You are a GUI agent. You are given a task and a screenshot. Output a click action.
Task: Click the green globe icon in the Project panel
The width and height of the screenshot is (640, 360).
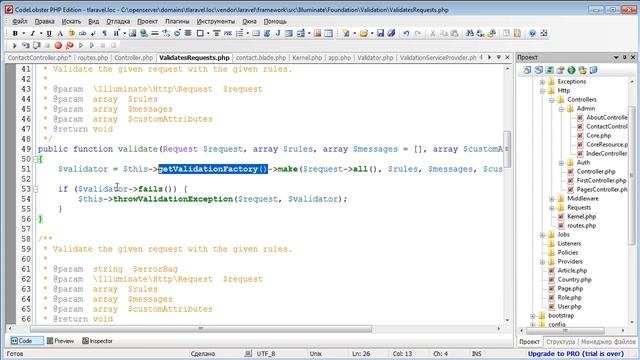[571, 70]
